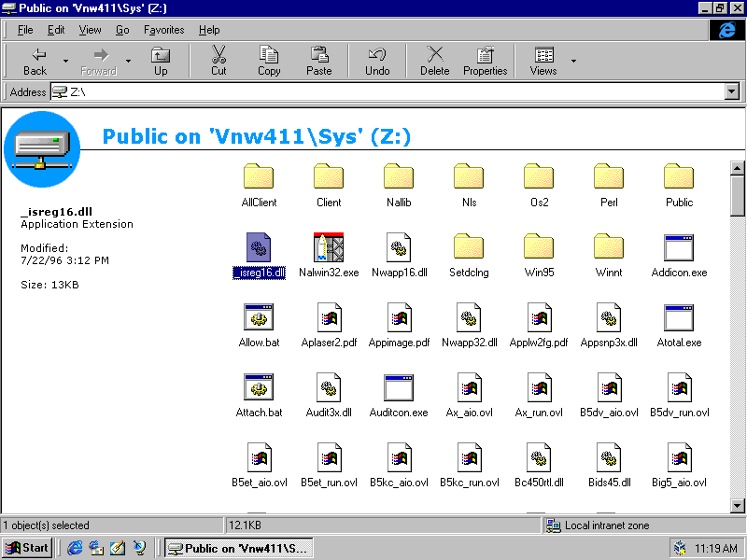This screenshot has height=560, width=747.
Task: Select the Allow.bat batch file
Action: [x=259, y=326]
